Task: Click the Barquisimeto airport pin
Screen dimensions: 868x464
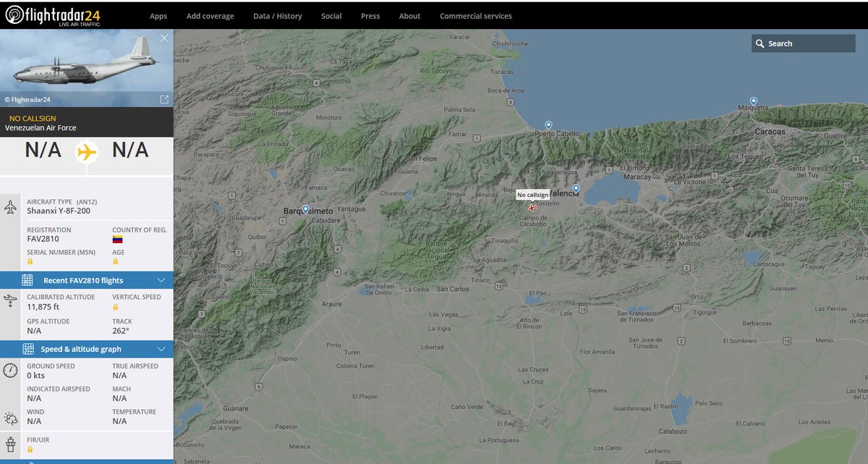Action: (x=305, y=209)
